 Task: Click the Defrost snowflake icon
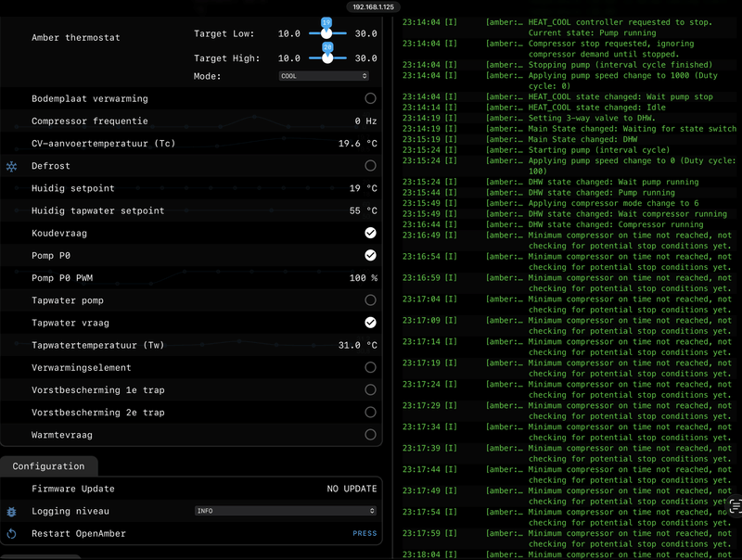[x=12, y=167]
